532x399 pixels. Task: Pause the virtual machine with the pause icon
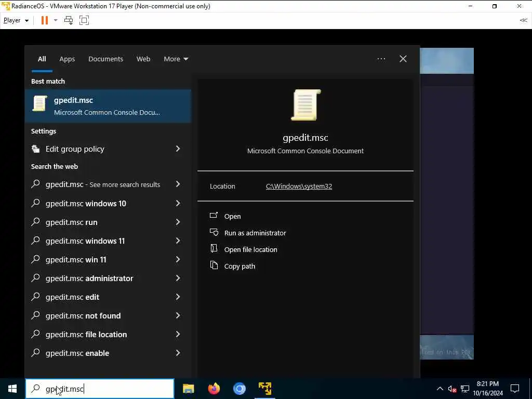45,20
